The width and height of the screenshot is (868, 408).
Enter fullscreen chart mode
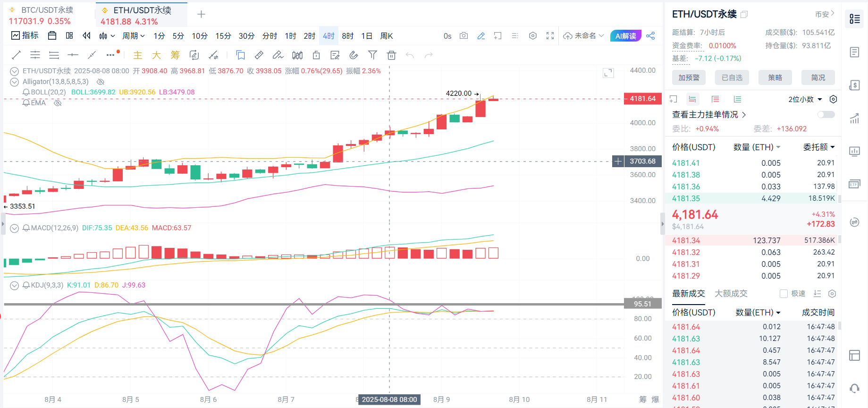click(x=550, y=36)
